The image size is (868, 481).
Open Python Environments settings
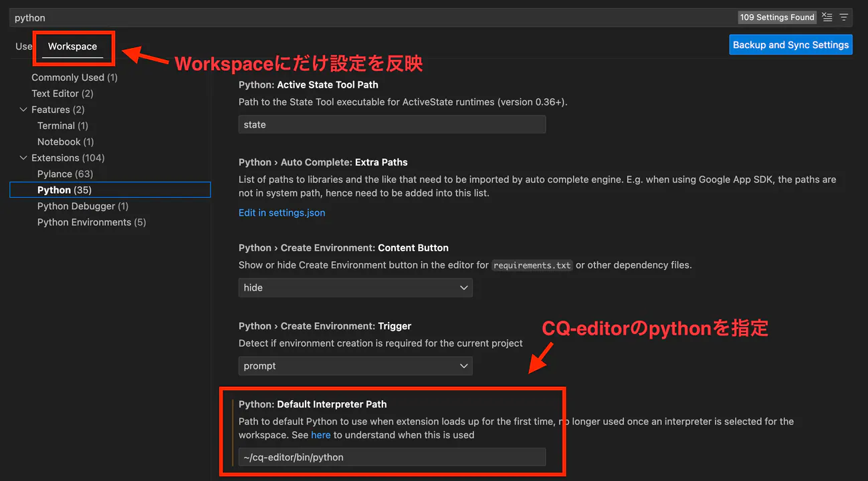[x=91, y=222]
